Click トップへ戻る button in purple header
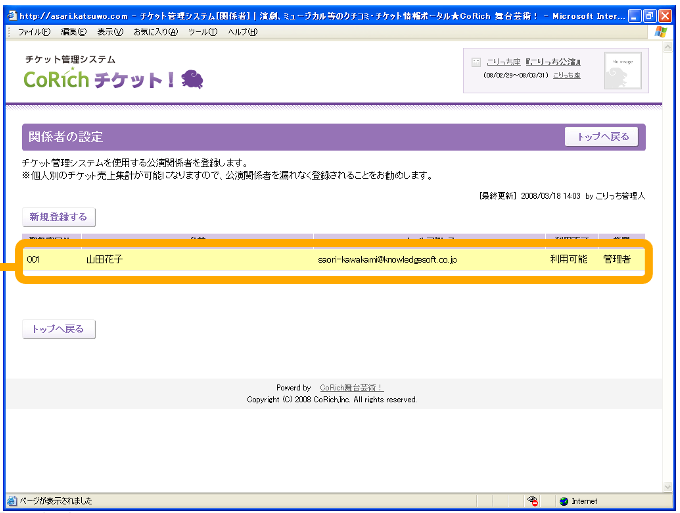The image size is (680, 513). [601, 137]
